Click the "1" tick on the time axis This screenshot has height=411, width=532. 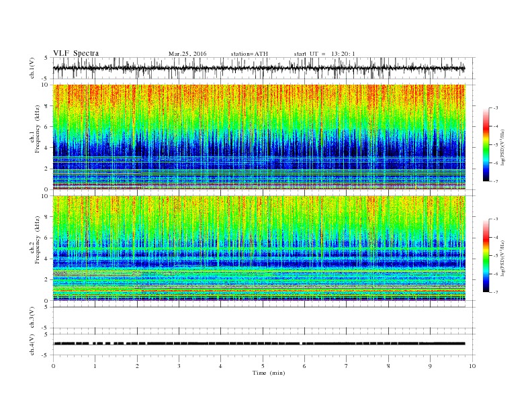pos(95,366)
